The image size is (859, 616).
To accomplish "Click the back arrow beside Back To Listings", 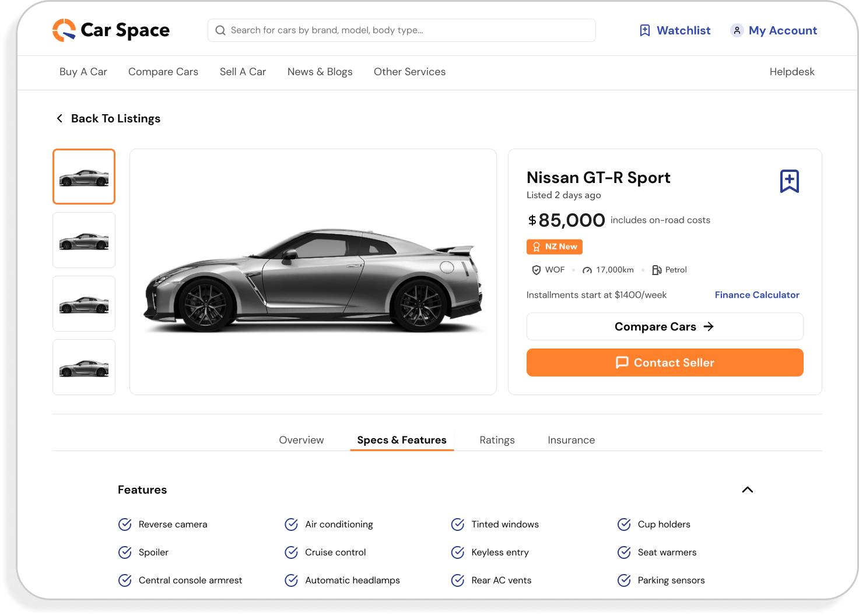I will click(x=59, y=118).
